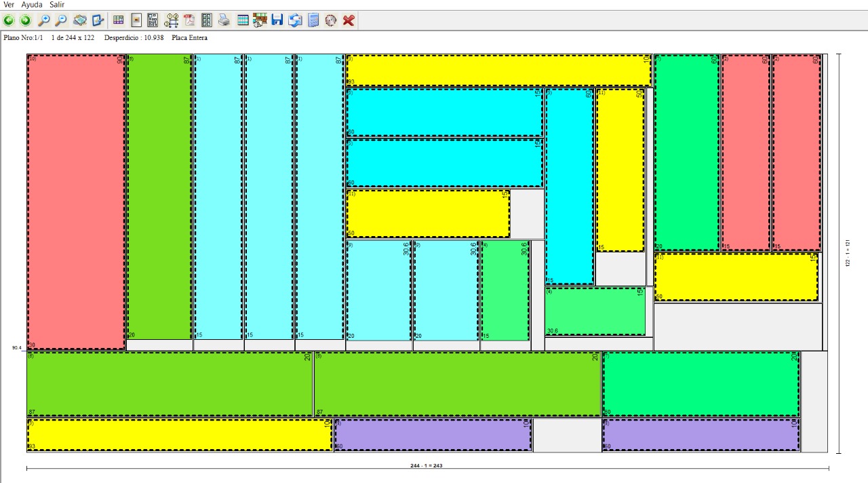Zoom in with the plus magnifier

[43, 20]
